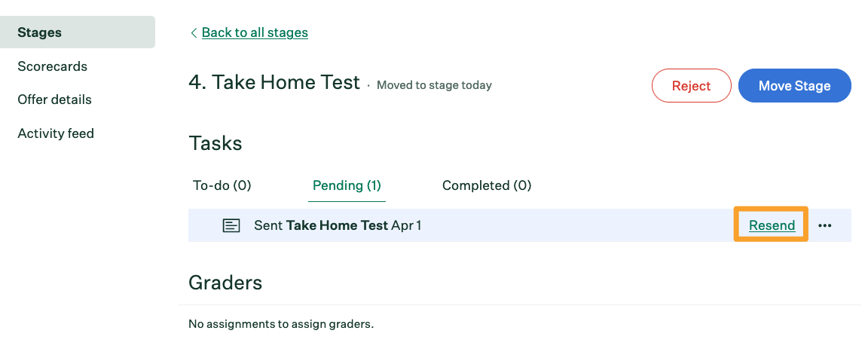868x358 pixels.
Task: Open the Completed (0) tab
Action: [x=487, y=185]
